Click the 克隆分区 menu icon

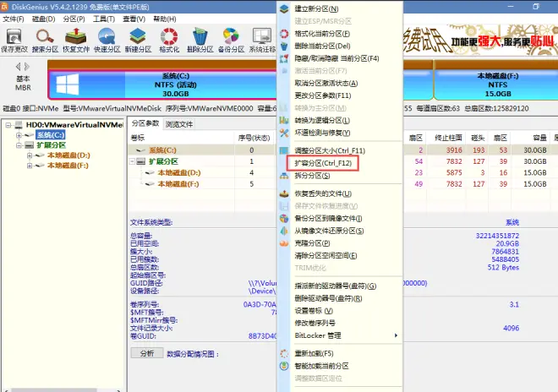point(284,243)
